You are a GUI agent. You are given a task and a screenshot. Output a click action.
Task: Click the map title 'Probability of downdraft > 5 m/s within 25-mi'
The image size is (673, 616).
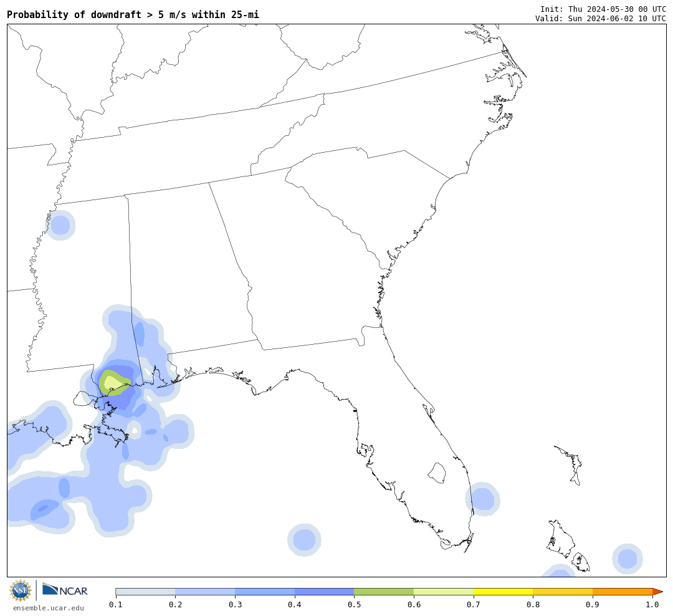(133, 14)
